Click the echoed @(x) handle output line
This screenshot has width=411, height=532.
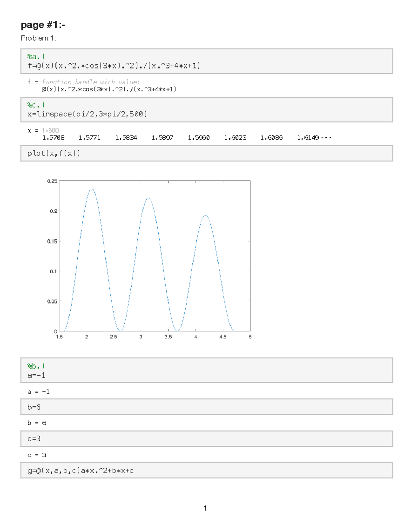click(x=109, y=89)
